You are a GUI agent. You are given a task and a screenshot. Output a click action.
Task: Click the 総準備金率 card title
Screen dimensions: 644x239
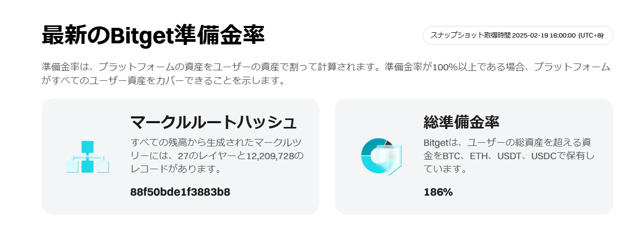pyautogui.click(x=461, y=122)
